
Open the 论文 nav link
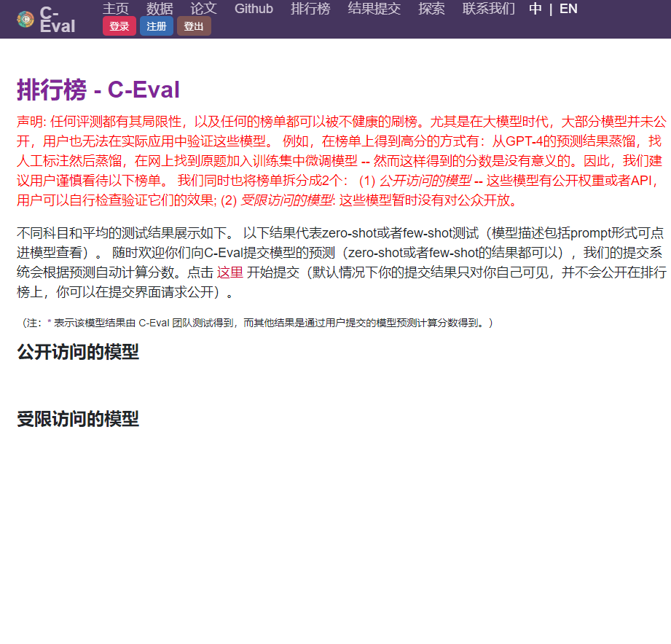click(x=204, y=9)
